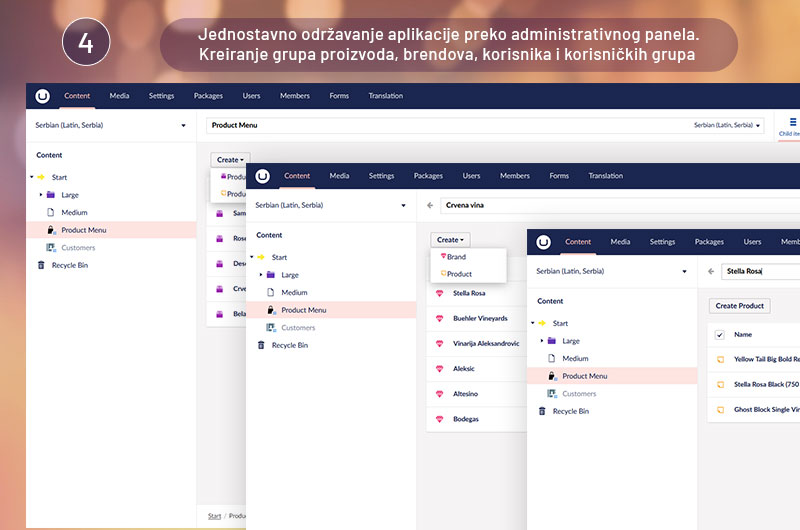Select the Ghost Block Single product row
Viewport: 800px width, 530px height.
pyautogui.click(x=754, y=410)
